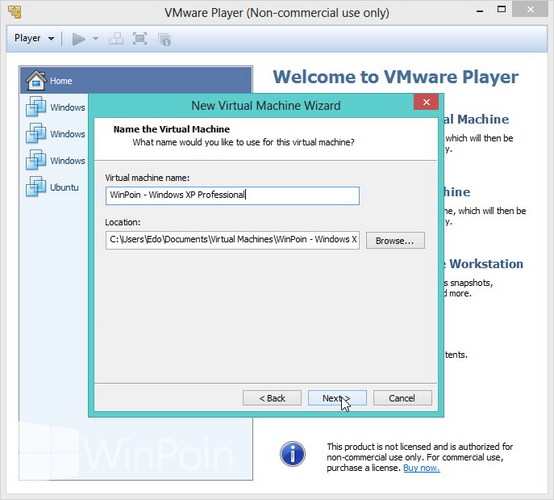Click the Send Ctrl+Alt+Del toolbar icon
This screenshot has height=500, width=554.
pyautogui.click(x=116, y=39)
